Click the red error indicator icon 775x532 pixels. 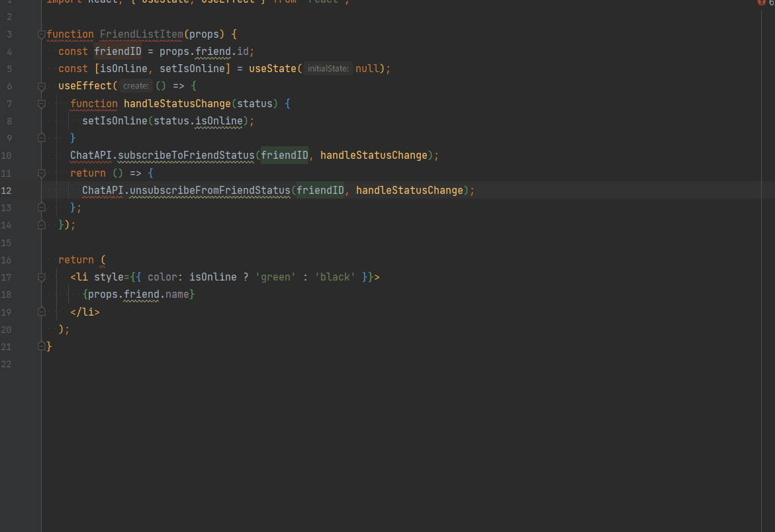pos(761,3)
